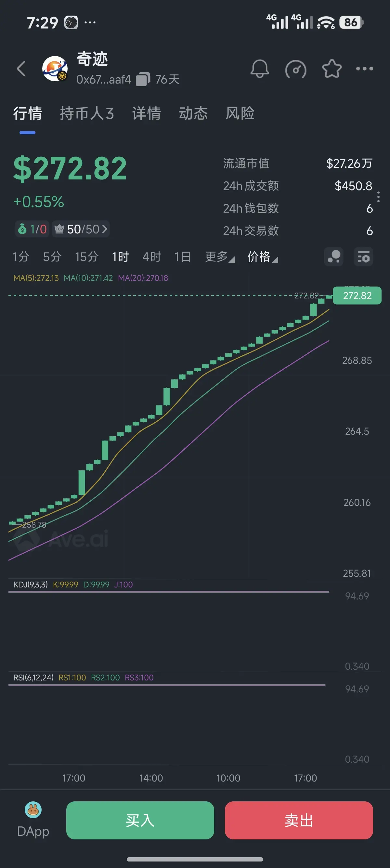Open price alert bell icon
This screenshot has height=868, width=390.
point(259,69)
